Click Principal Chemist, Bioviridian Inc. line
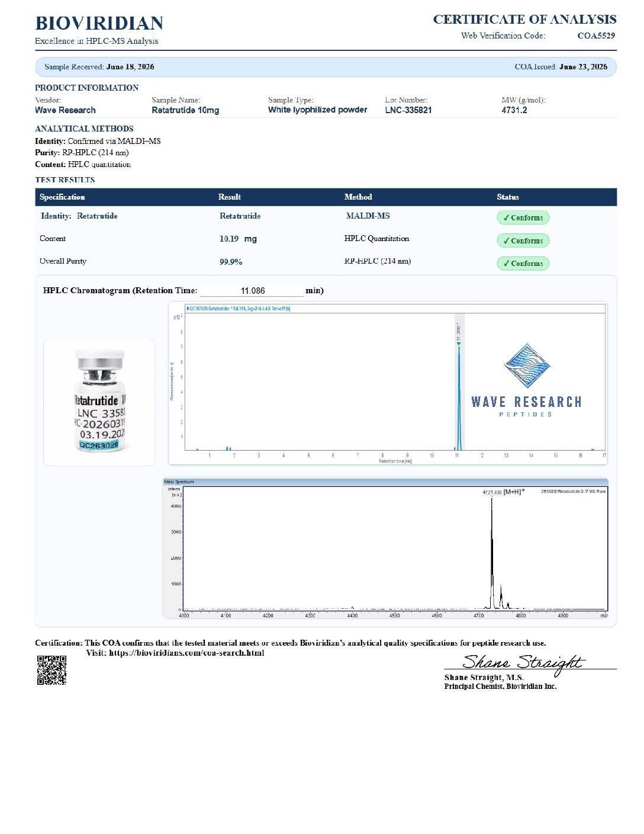Viewport: 644px width, 834px height. click(x=500, y=687)
